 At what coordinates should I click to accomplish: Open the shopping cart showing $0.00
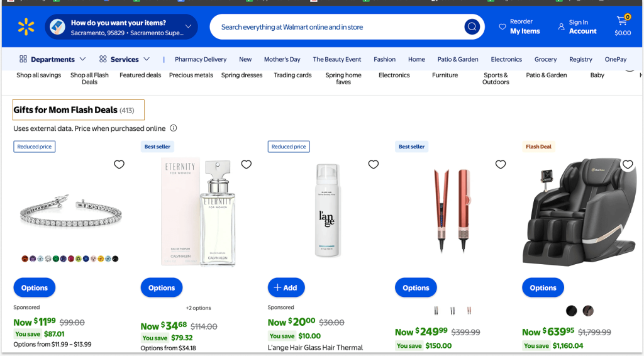[x=623, y=26]
